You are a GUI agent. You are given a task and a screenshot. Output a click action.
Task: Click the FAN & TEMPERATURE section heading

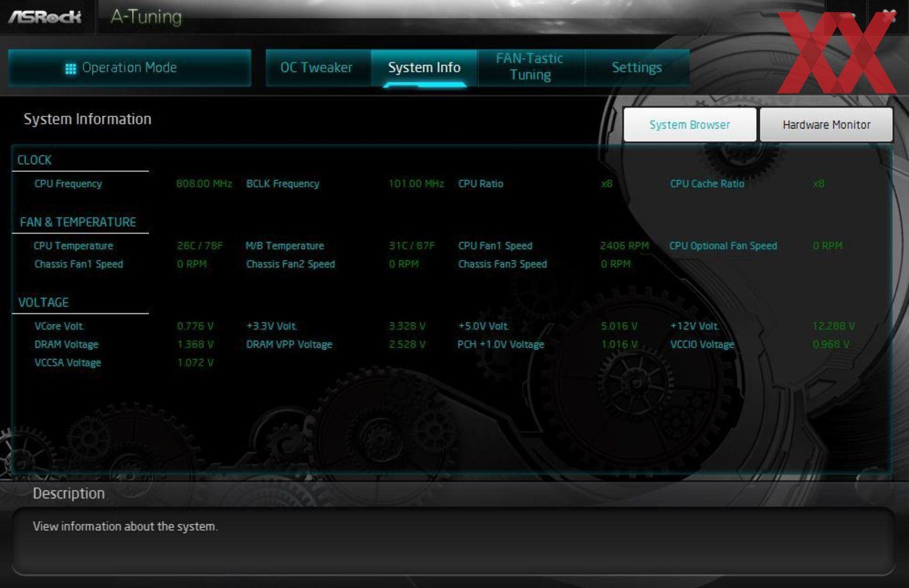[78, 222]
